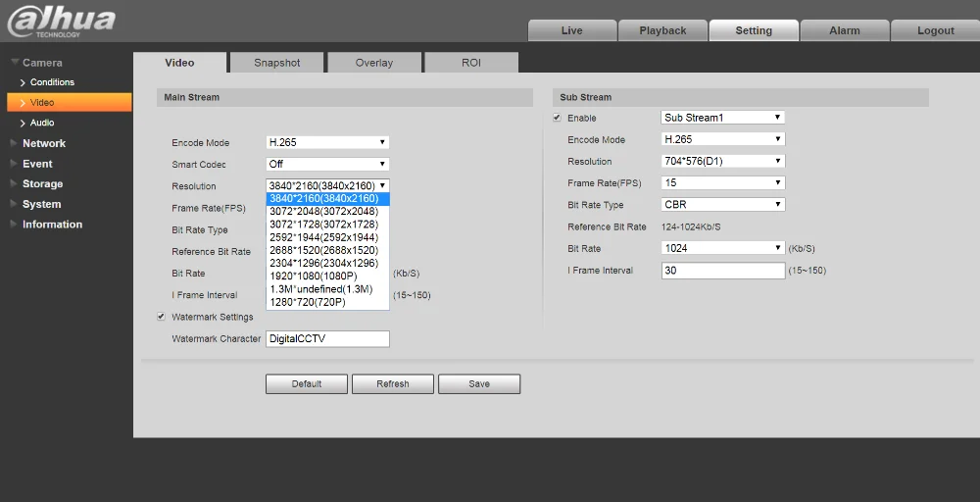Close the Main Stream Resolution dropdown

(x=327, y=185)
